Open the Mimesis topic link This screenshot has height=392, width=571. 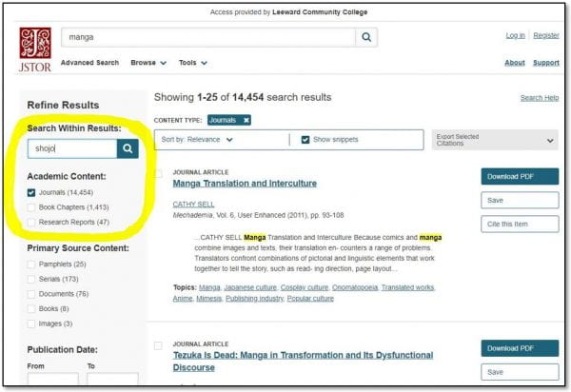click(209, 299)
